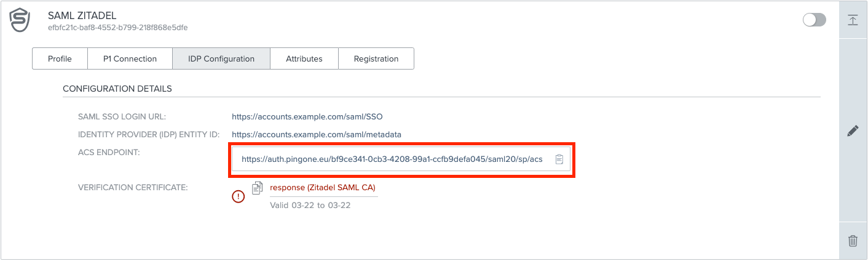
Task: Click the pencil edit icon
Action: point(853,131)
